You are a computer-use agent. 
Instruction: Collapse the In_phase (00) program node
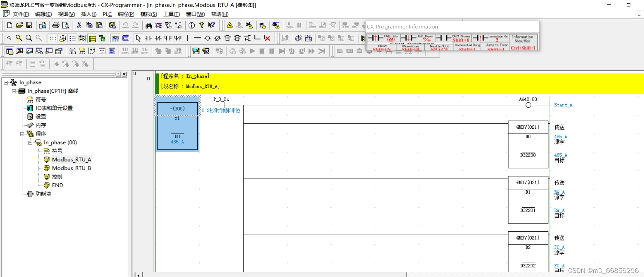pos(31,142)
